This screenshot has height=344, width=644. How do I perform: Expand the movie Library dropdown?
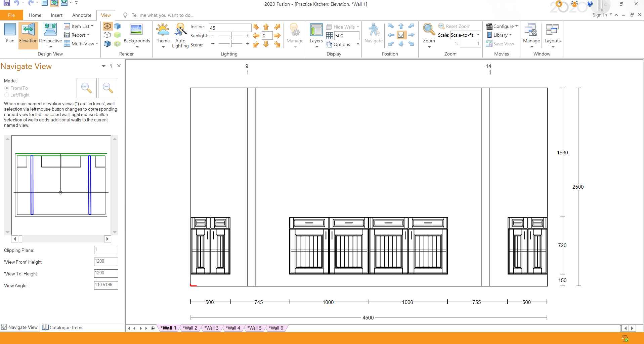pos(511,35)
